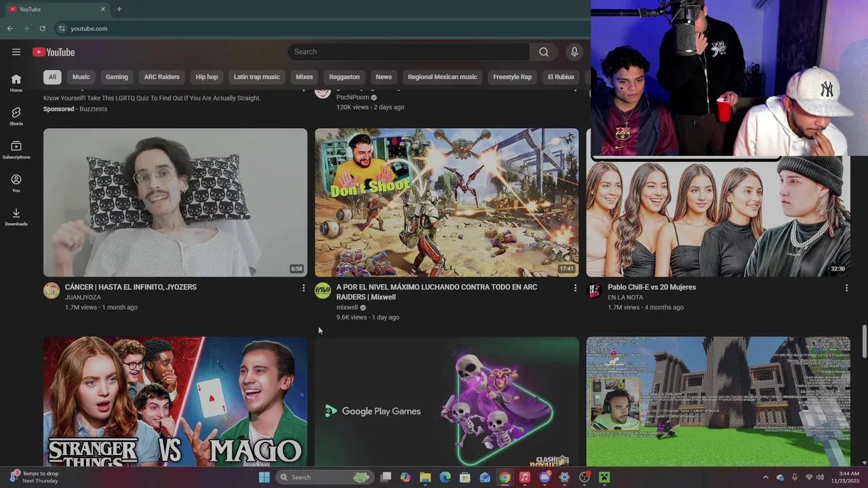Open Microsoft Edge from the taskbar

[445, 477]
